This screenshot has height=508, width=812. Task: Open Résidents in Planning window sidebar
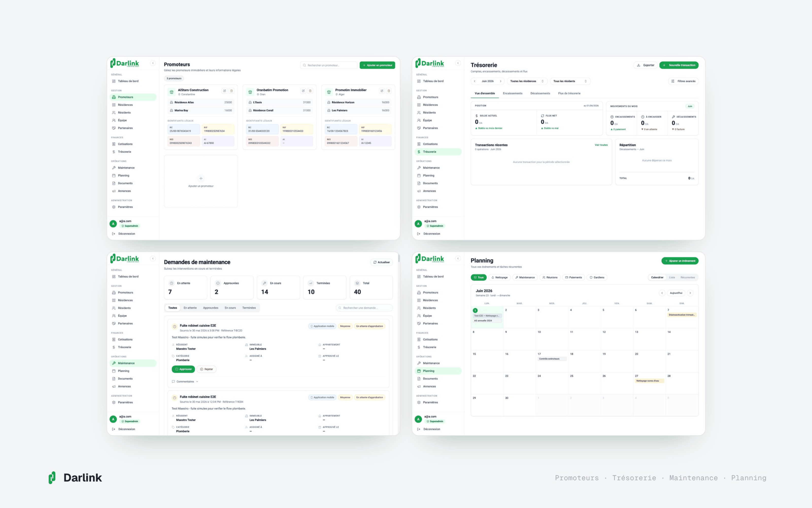coord(438,308)
